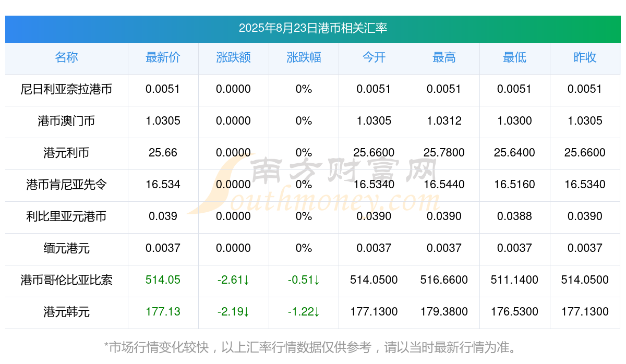Click latest price 0.039 for 利比里亚元港币

click(163, 216)
